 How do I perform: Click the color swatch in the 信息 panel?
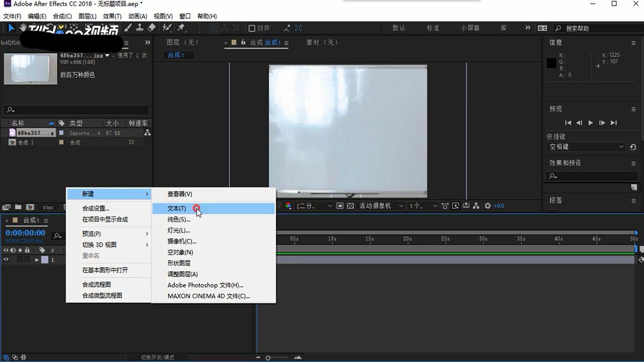click(552, 63)
